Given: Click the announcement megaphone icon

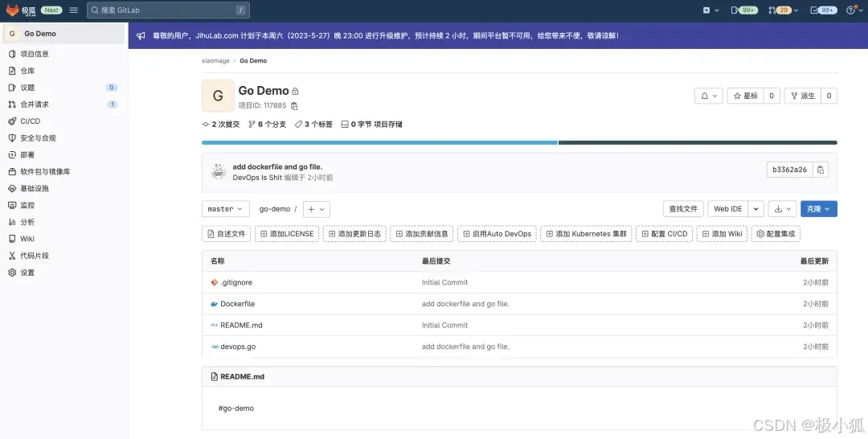Looking at the screenshot, I should pos(141,35).
